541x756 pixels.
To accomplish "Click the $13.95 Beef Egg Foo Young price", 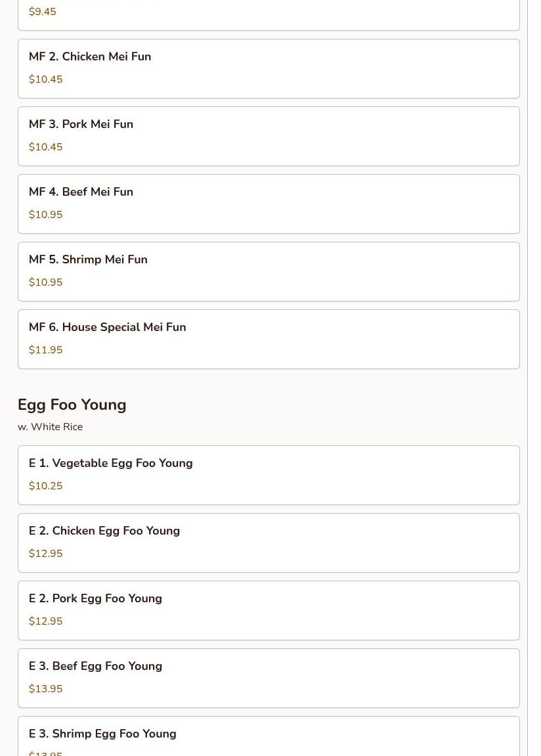I will tap(46, 688).
